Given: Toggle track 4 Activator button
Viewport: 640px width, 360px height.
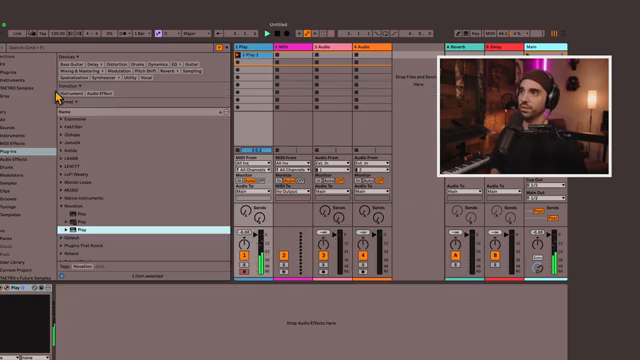Looking at the screenshot, I should coord(363,256).
